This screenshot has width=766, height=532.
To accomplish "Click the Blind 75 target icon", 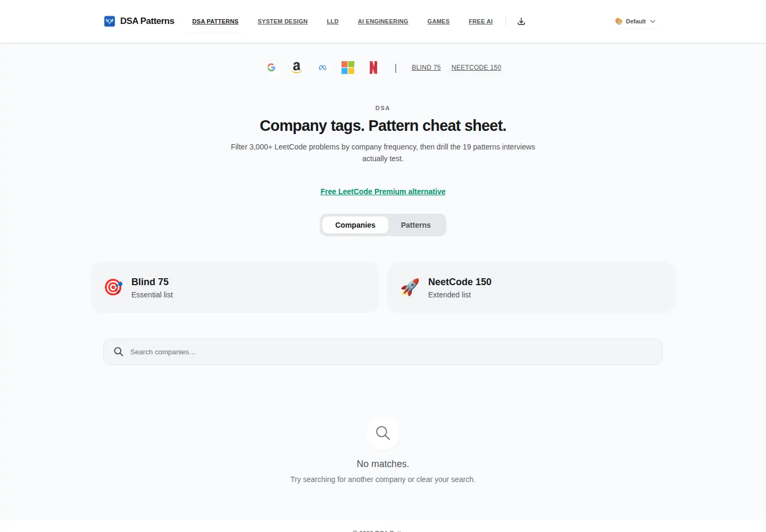I will [113, 287].
